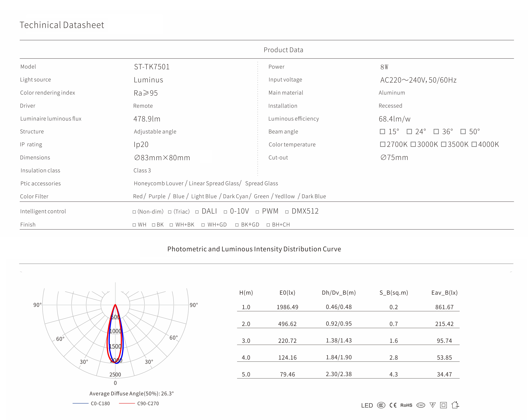528x420 pixels.
Task: Click the indoor-use house symbol
Action: click(x=455, y=405)
